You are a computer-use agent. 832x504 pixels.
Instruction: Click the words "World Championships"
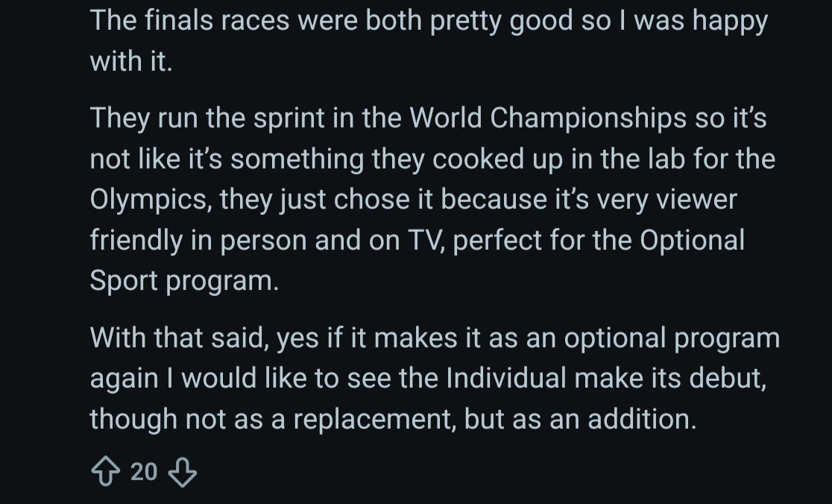pyautogui.click(x=548, y=119)
